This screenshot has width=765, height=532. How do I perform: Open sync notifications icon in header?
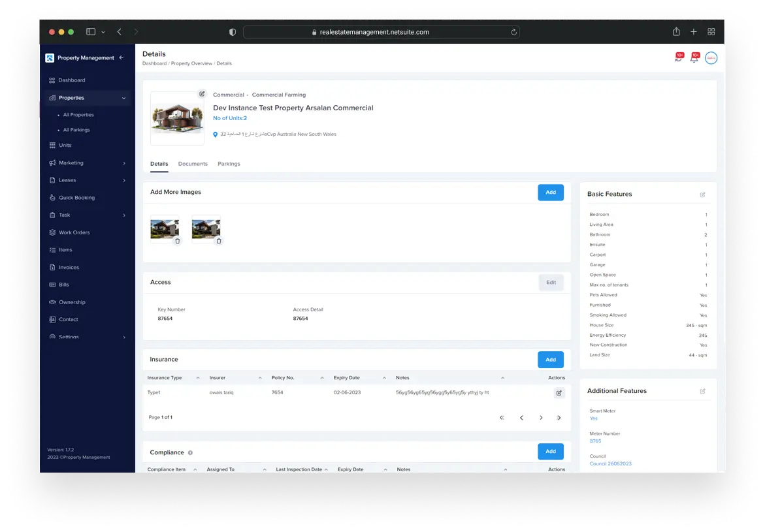679,57
